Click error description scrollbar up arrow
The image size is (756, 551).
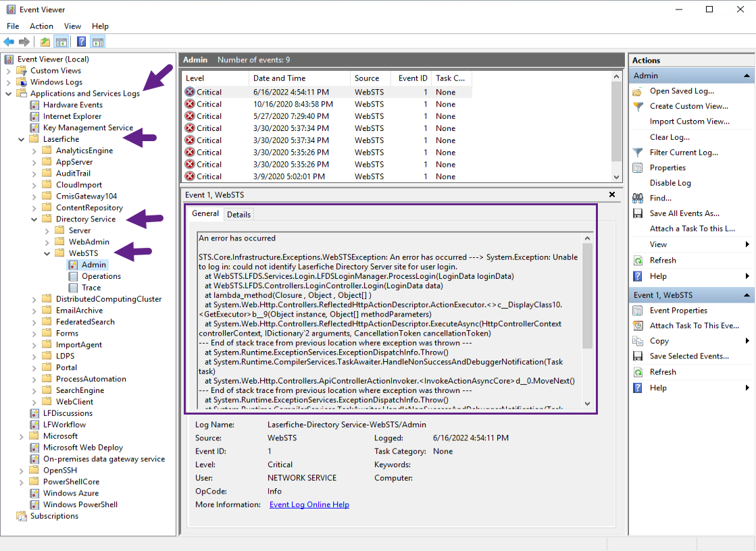click(x=587, y=238)
